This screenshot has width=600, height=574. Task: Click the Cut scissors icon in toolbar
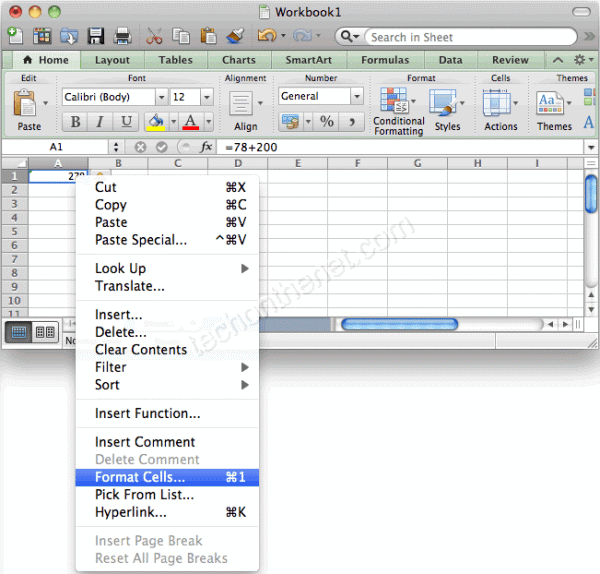[154, 37]
